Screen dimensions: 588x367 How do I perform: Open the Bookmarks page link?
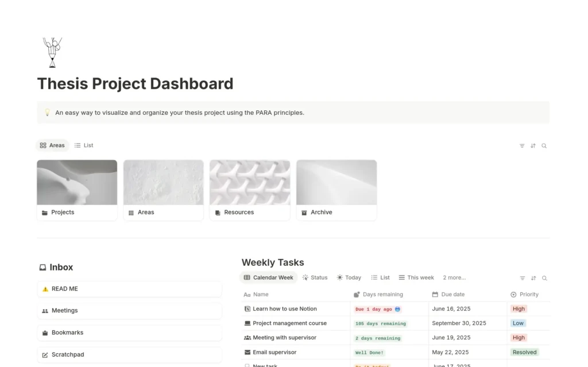tap(129, 333)
